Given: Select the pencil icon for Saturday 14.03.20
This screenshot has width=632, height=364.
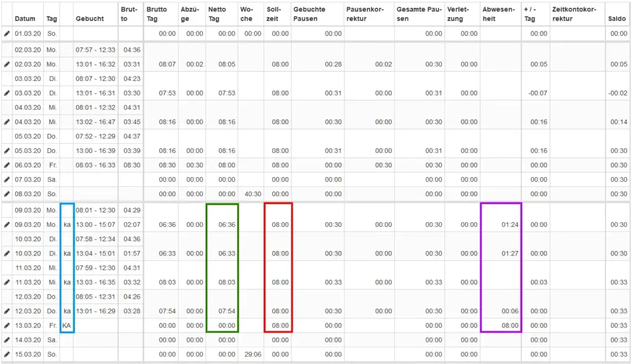Looking at the screenshot, I should pyautogui.click(x=7, y=340).
